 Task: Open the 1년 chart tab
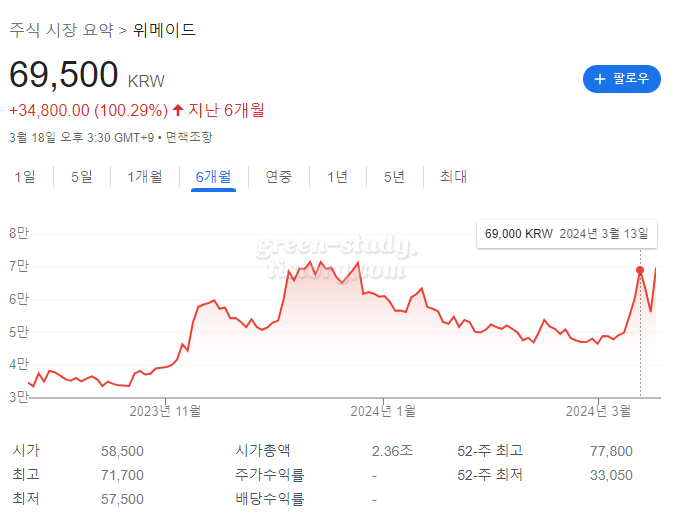click(x=338, y=177)
